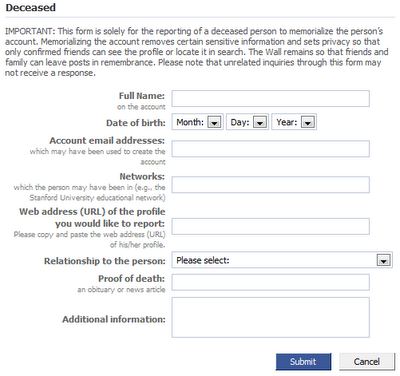The height and width of the screenshot is (376, 400).
Task: Open the Month dropdown for date of birth
Action: tap(197, 122)
